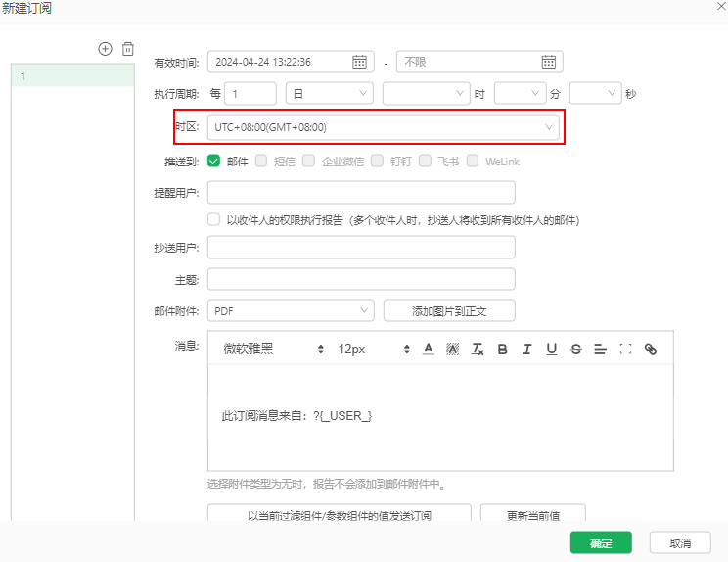Clear text formatting in message editor
Image resolution: width=728 pixels, height=562 pixels.
pyautogui.click(x=478, y=350)
